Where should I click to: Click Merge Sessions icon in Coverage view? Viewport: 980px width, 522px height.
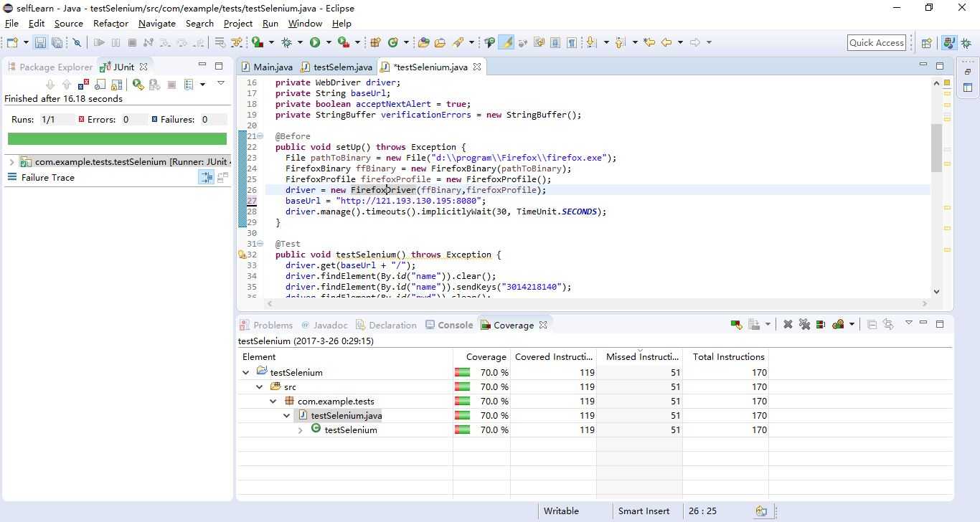(x=820, y=324)
